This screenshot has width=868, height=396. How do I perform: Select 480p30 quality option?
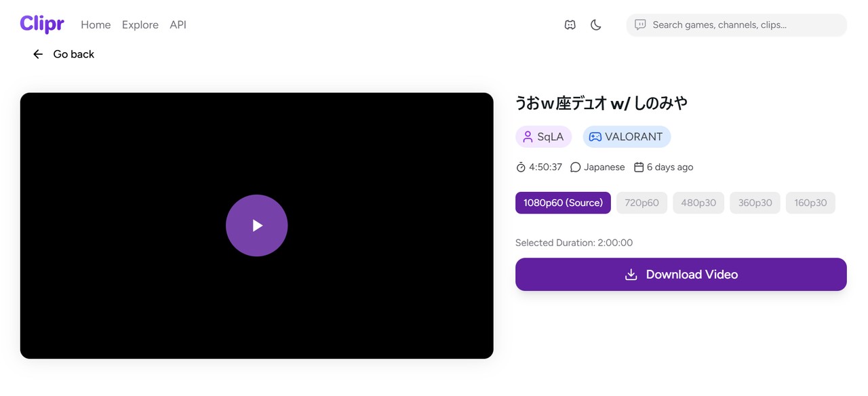(x=698, y=203)
